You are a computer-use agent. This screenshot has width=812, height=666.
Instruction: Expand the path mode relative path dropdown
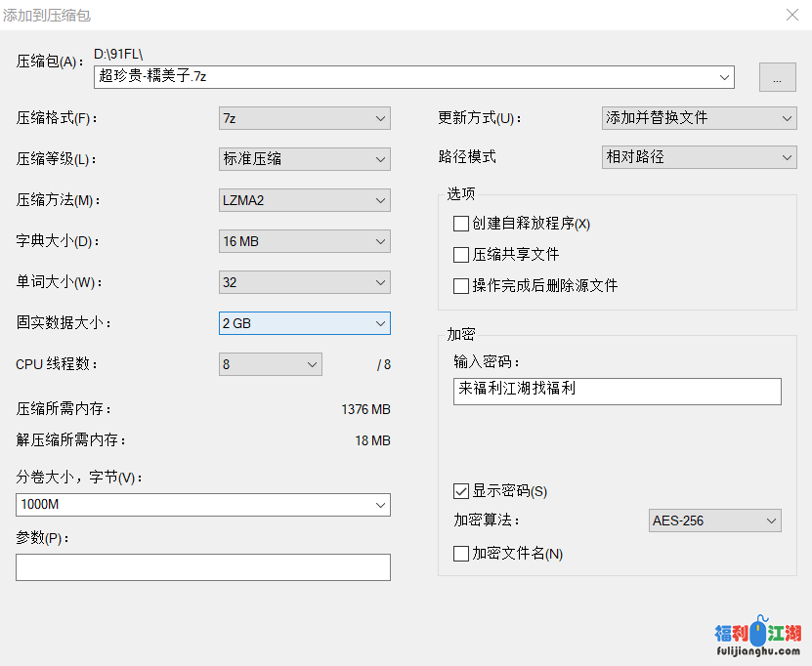coord(699,157)
